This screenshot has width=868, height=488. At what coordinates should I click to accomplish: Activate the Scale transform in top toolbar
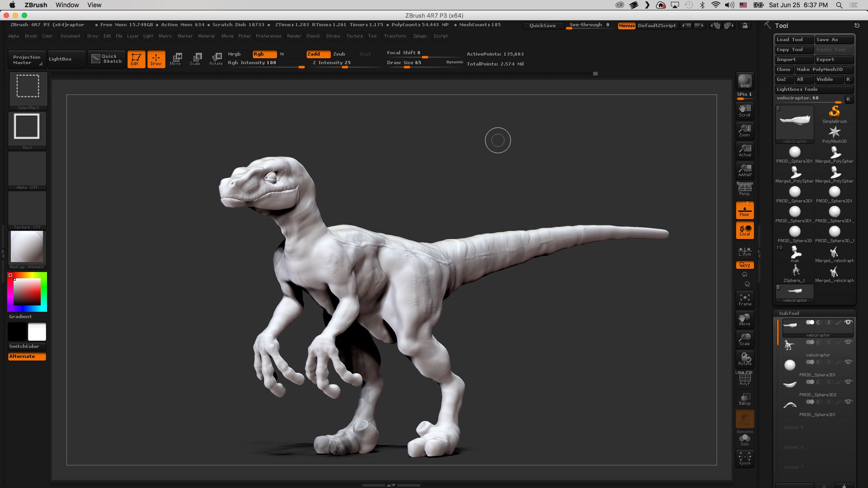[x=195, y=59]
